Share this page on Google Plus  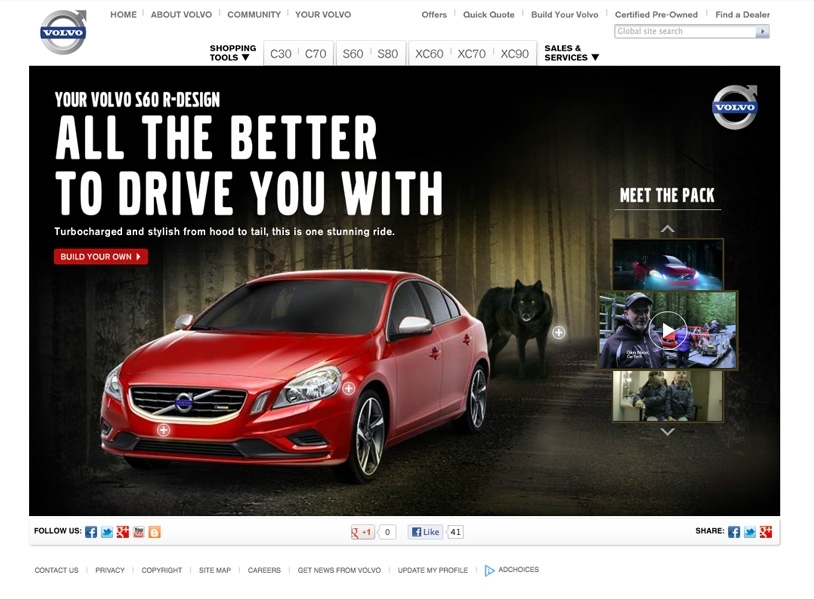766,531
